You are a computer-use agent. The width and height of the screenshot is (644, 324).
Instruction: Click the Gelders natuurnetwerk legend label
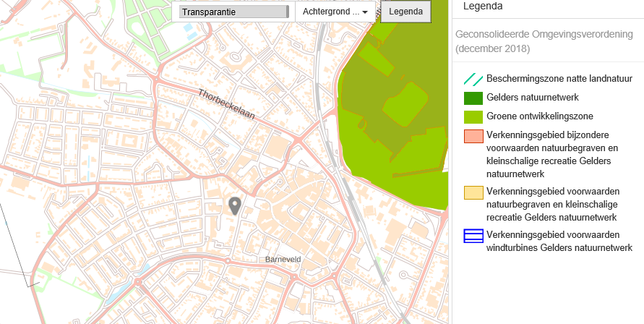pyautogui.click(x=533, y=98)
